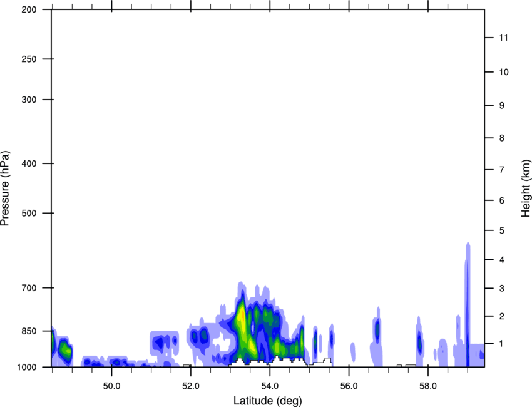
Task: Click the 58.0 latitude tick label
Action: [x=428, y=386]
